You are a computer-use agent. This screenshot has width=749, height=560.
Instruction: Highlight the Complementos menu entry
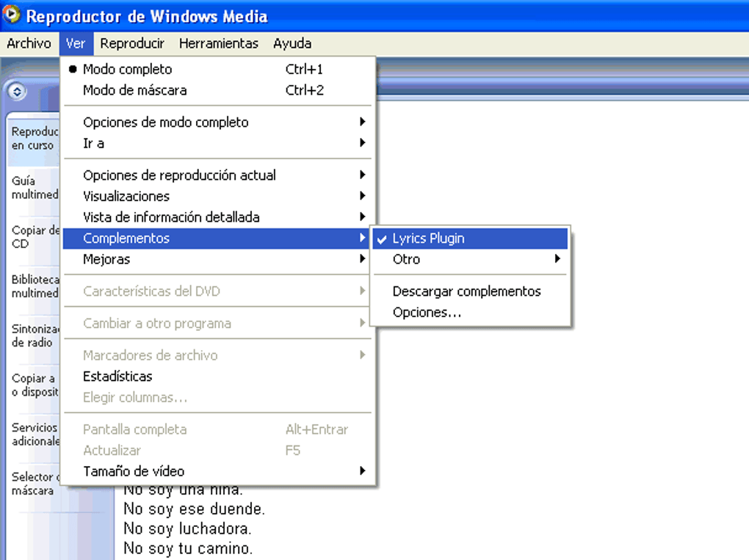[x=217, y=239]
